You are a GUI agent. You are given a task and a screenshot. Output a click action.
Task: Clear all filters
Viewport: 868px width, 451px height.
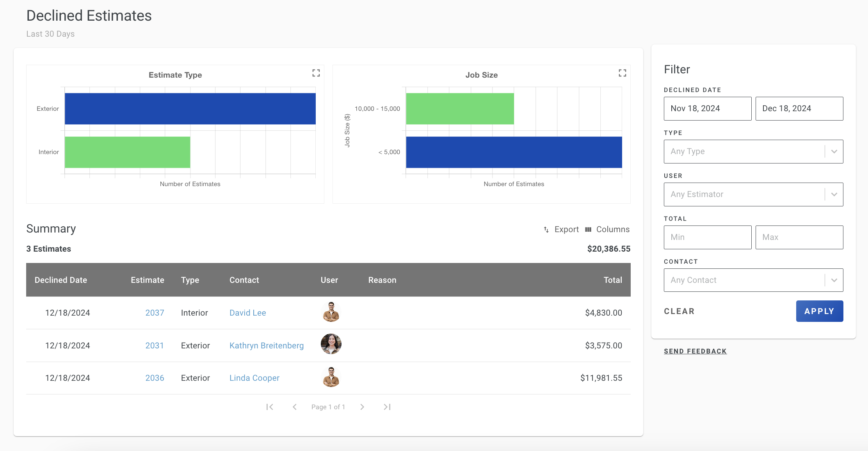(679, 311)
